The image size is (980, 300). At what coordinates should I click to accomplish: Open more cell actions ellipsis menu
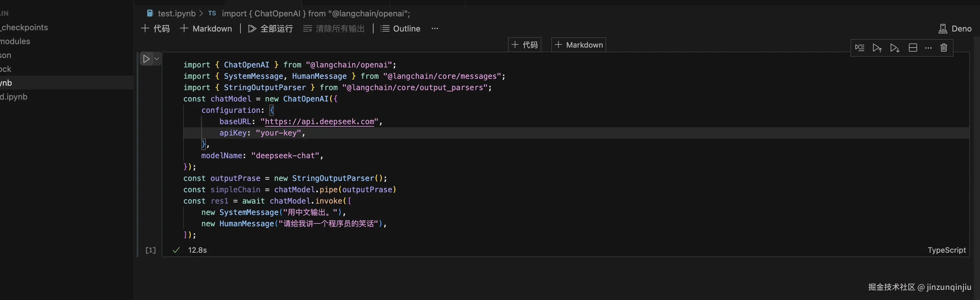click(928, 48)
